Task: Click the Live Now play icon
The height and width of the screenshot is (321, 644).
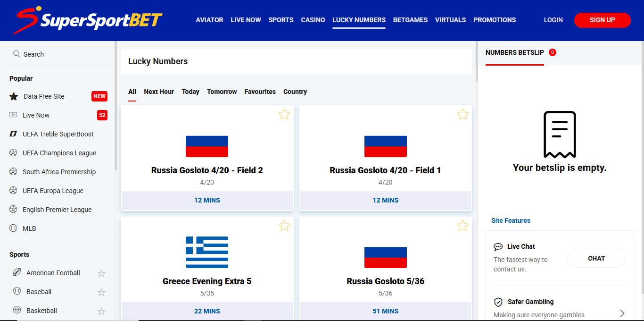Action: 14,115
